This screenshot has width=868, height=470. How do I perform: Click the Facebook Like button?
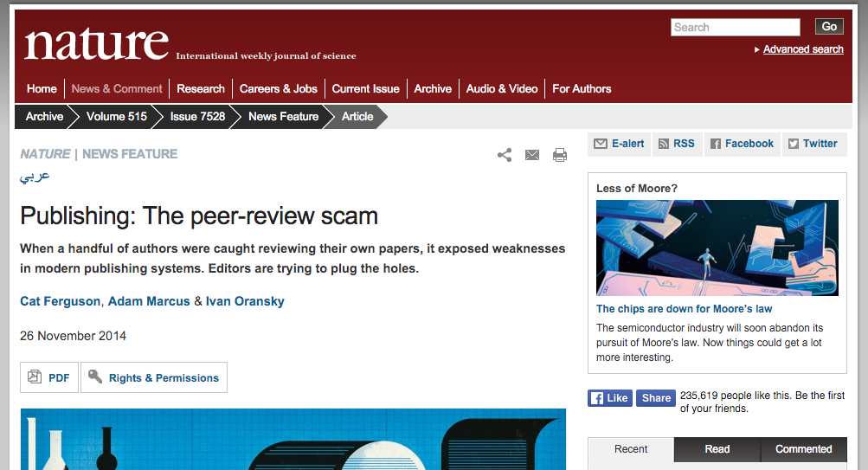(x=609, y=398)
